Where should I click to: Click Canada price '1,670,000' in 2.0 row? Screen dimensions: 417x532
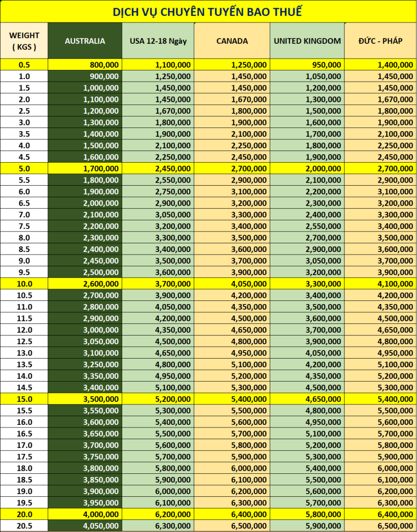[x=232, y=99]
